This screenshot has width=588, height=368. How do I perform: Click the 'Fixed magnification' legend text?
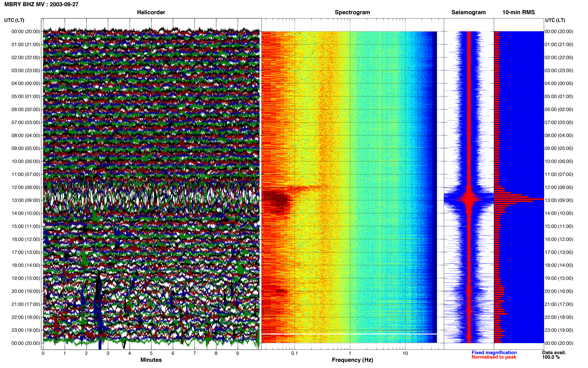[494, 353]
